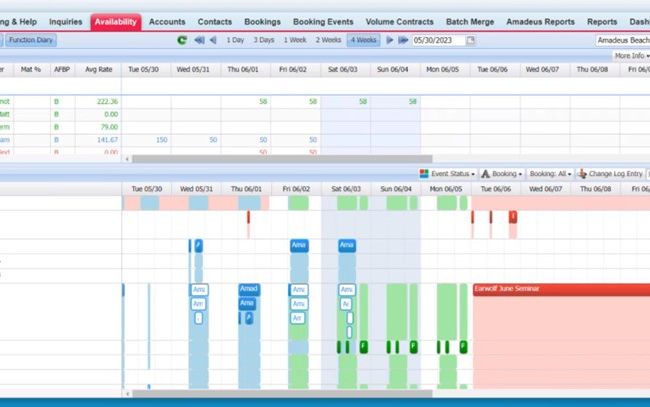The height and width of the screenshot is (407, 650).
Task: Click the Booking letter A icon
Action: point(485,174)
